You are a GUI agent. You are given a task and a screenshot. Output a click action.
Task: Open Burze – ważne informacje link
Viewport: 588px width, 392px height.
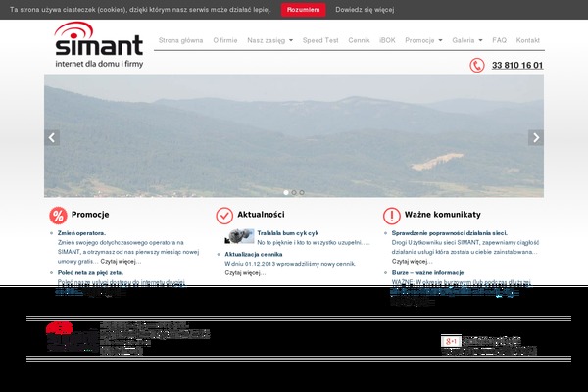click(427, 272)
